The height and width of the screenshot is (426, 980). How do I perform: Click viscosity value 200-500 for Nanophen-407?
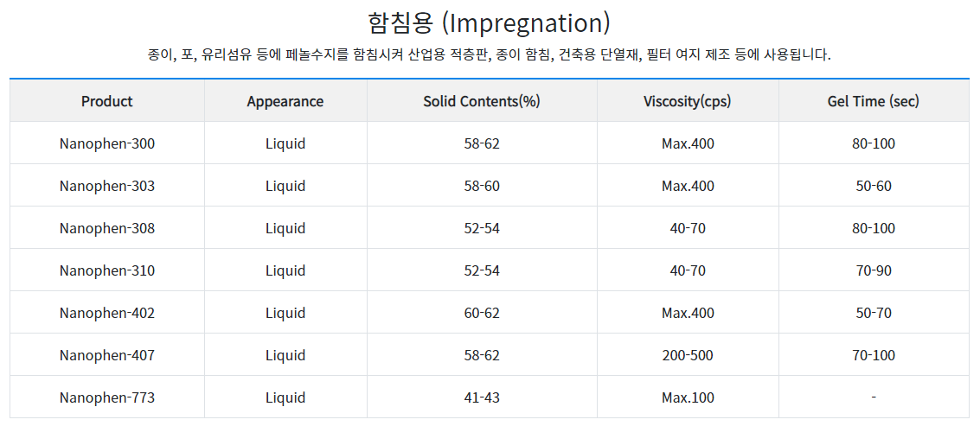pos(688,355)
